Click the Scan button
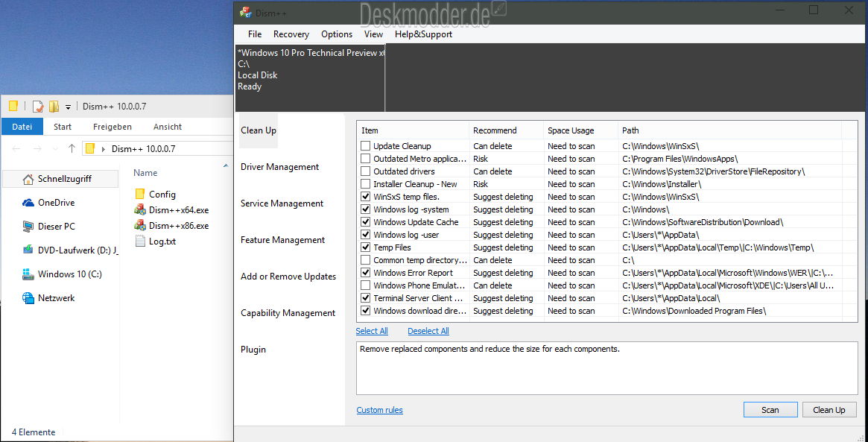Viewport: 868px width, 442px height. pos(770,410)
